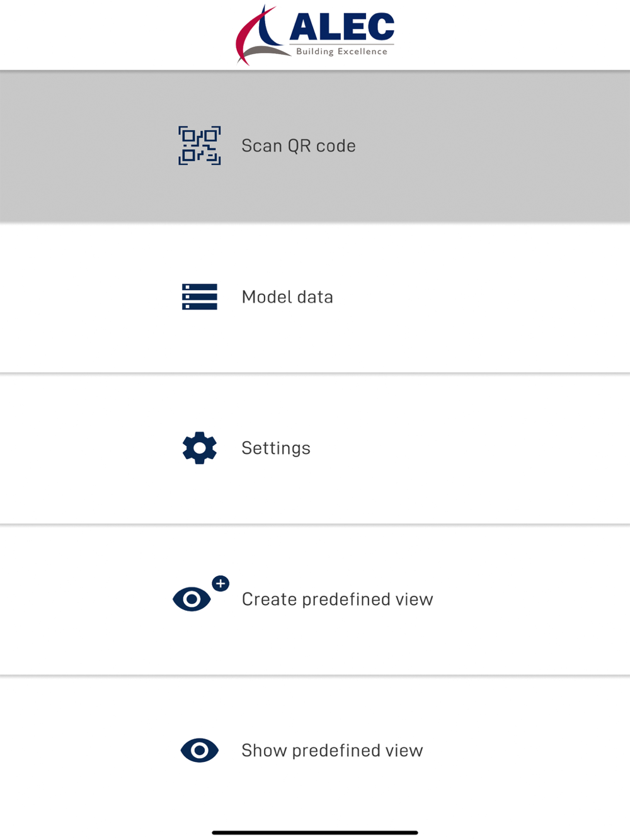Tap the word 'Show' in last row
This screenshot has width=630, height=840.
(264, 751)
